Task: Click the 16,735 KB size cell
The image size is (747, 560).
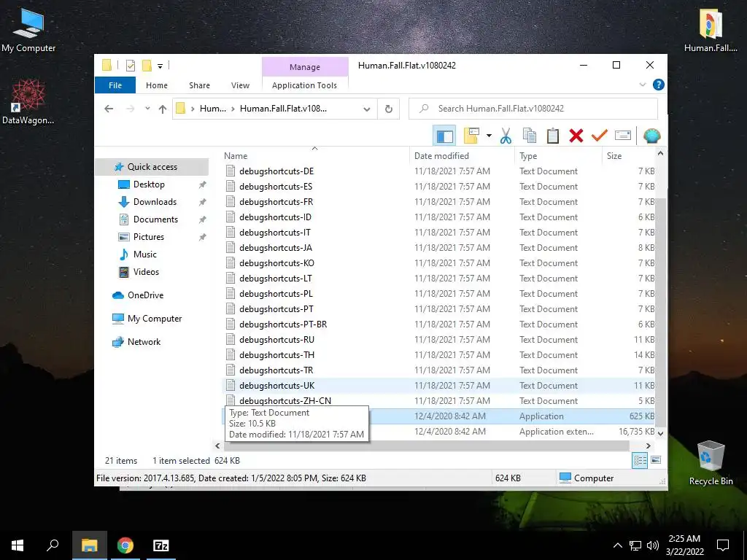Action: pos(636,432)
